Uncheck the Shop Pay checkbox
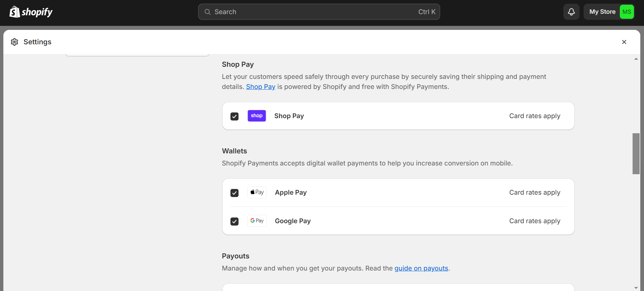This screenshot has height=291, width=644. pos(234,116)
